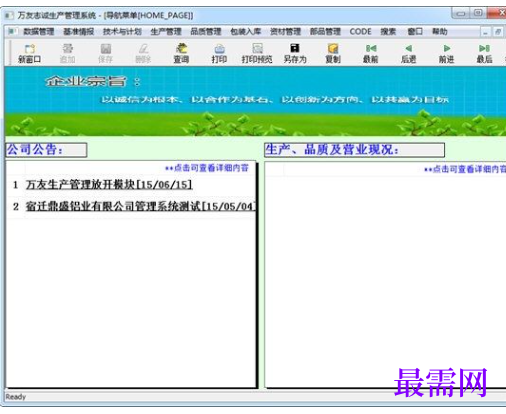Open the 基准情报 menu
Screen dimensions: 506x414
pos(79,32)
